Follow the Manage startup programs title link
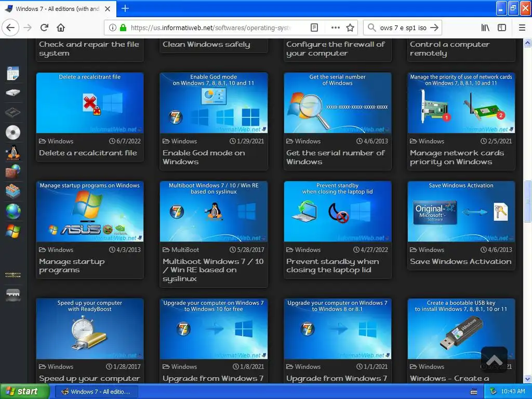Image resolution: width=532 pixels, height=399 pixels. (72, 266)
